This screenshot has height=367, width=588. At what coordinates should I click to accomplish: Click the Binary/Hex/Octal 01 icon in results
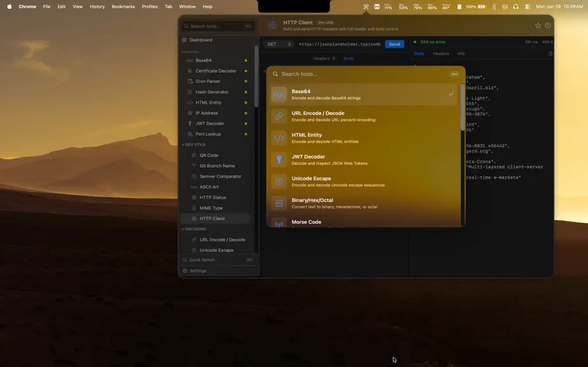279,203
